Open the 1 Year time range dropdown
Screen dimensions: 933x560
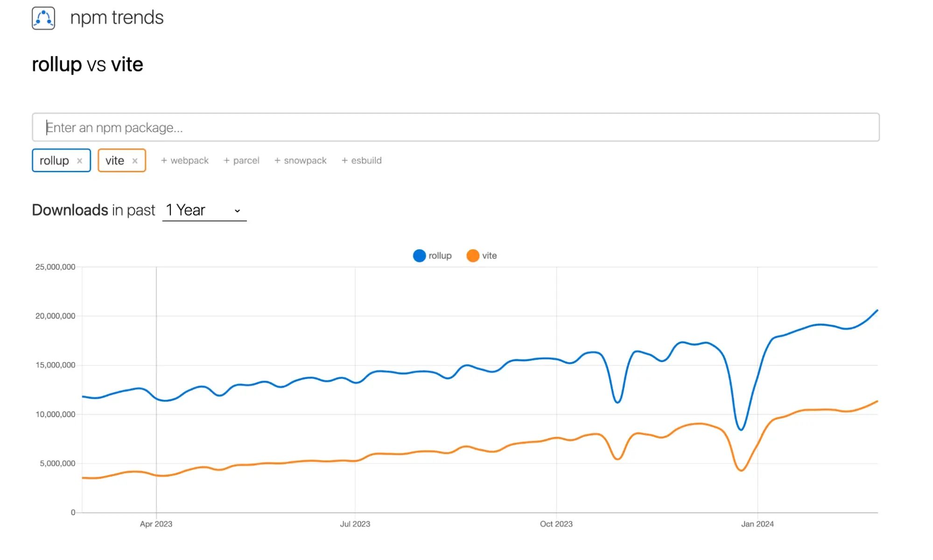point(204,210)
